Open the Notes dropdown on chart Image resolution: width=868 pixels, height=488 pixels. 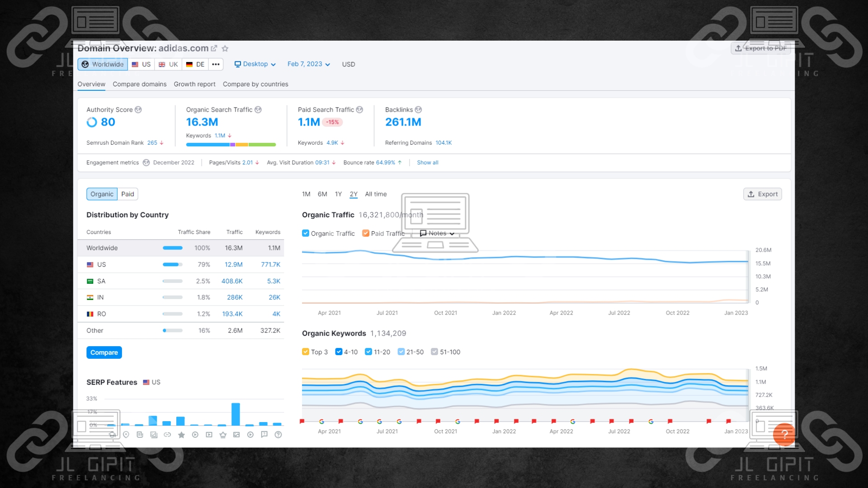[x=437, y=233]
